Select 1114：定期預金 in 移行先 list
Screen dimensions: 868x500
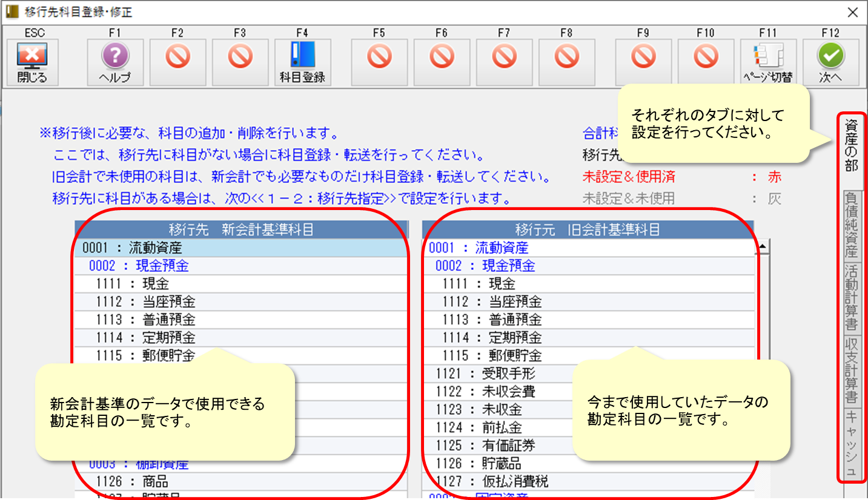pos(240,338)
